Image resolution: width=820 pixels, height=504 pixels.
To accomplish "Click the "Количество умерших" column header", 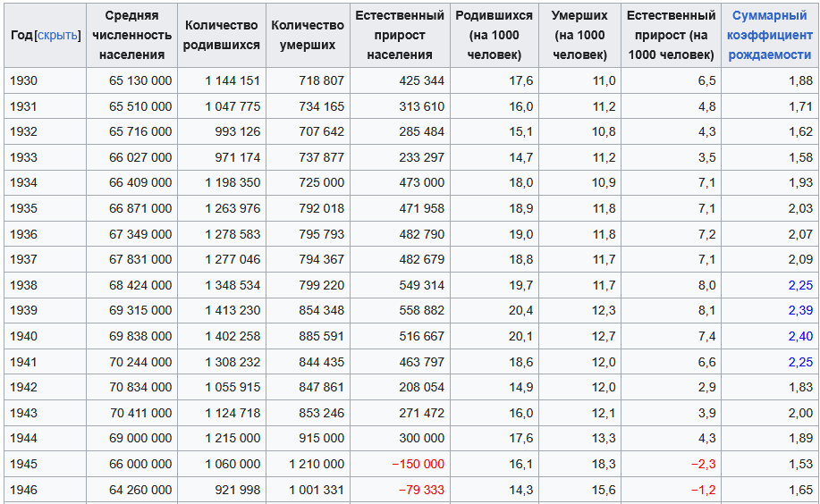I will click(x=307, y=35).
